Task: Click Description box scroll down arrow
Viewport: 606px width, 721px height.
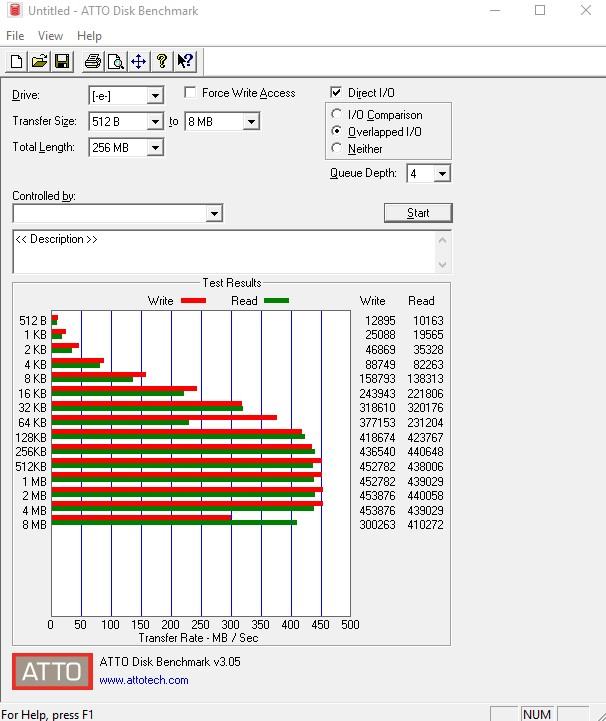Action: tap(442, 264)
